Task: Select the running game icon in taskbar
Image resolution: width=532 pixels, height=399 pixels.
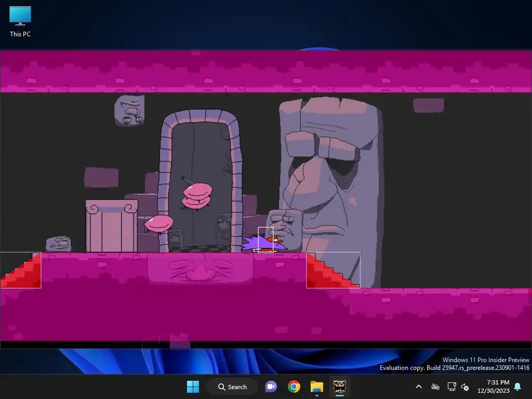Action: (x=339, y=387)
